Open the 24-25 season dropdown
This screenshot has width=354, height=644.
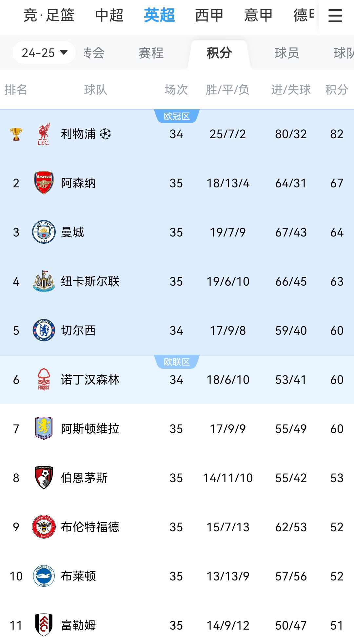44,52
